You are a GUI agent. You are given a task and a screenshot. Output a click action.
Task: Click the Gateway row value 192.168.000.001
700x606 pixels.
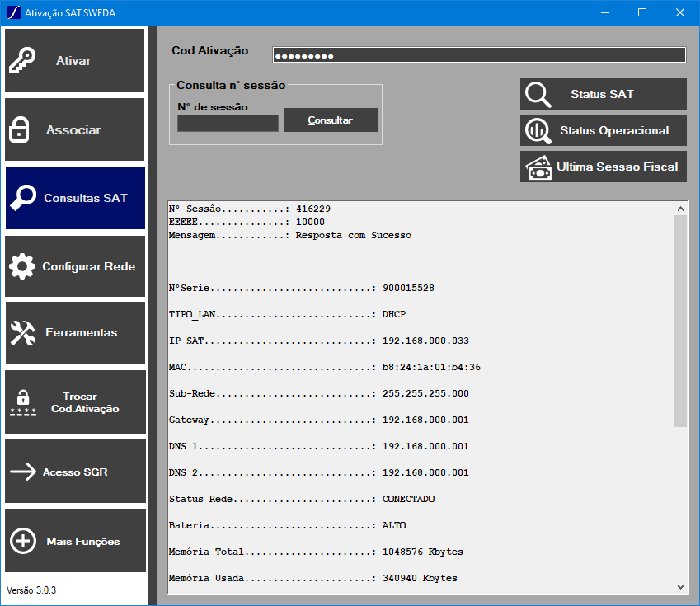[426, 420]
